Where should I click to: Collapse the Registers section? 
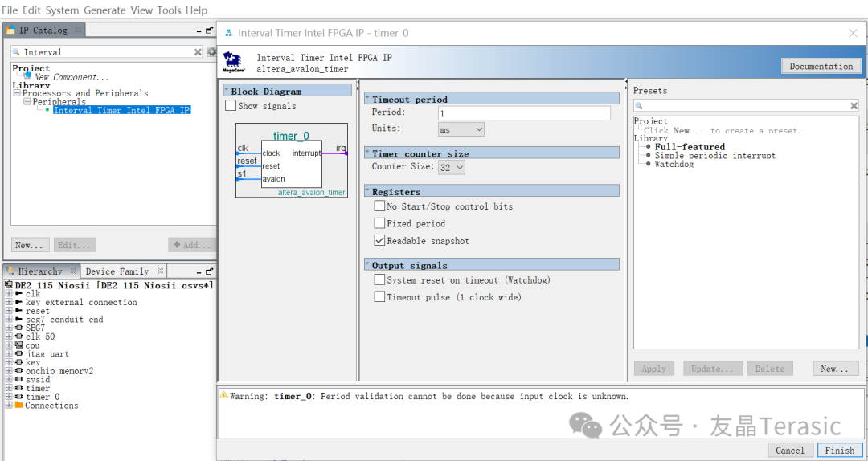[x=367, y=191]
